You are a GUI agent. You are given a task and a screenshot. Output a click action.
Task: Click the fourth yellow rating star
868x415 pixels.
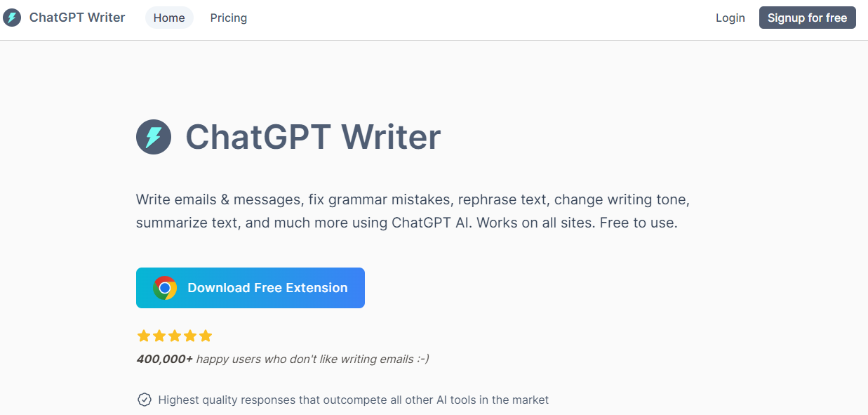click(190, 336)
